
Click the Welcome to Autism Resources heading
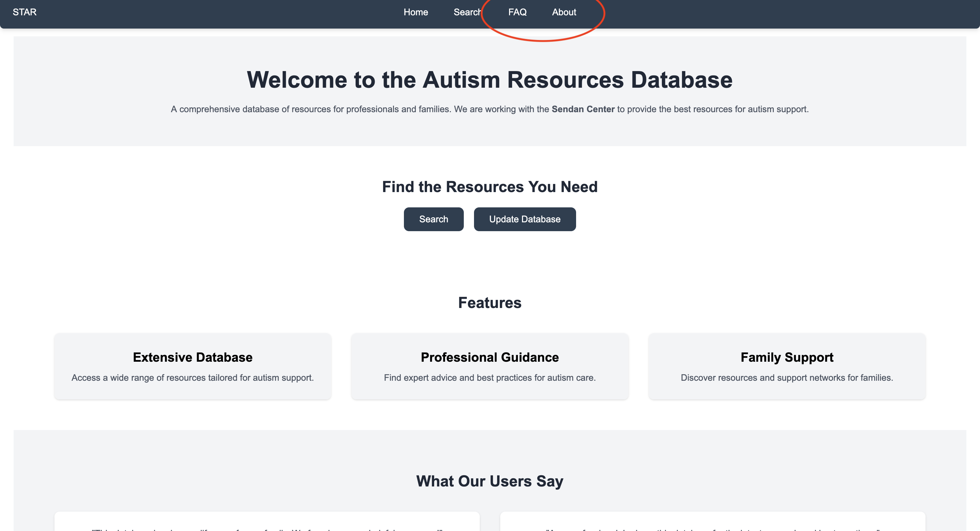click(x=490, y=80)
